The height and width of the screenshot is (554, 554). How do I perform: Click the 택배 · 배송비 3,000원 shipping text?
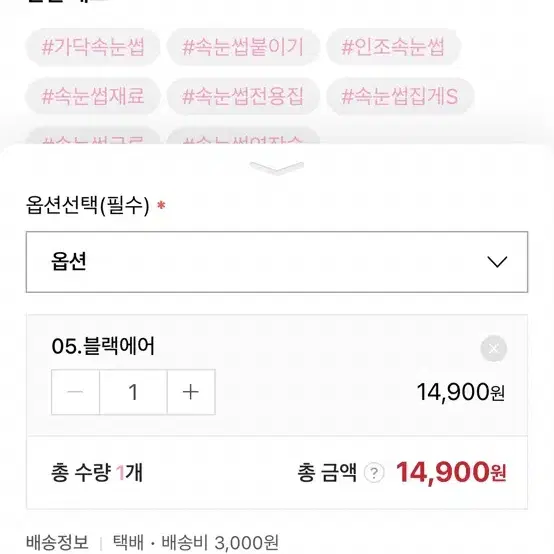[196, 542]
